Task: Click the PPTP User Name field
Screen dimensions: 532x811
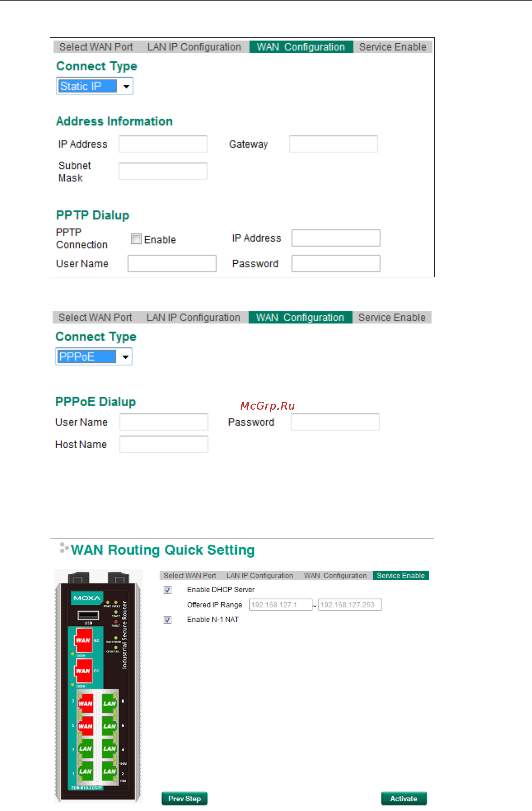Action: coord(172,263)
